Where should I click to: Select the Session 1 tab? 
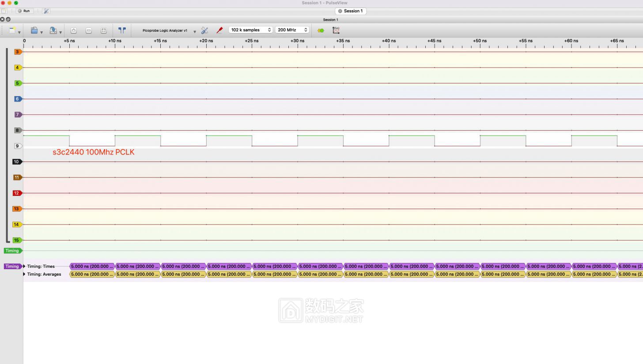(x=351, y=11)
